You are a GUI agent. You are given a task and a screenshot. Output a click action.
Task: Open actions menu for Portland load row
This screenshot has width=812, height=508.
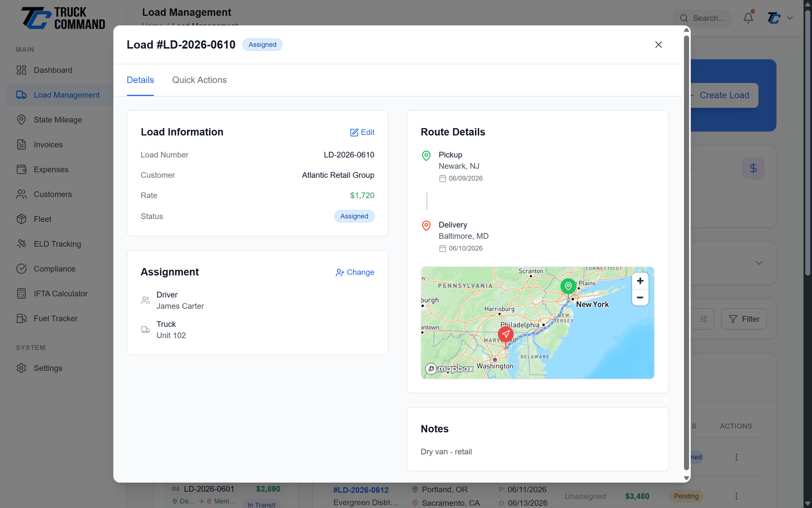click(736, 496)
